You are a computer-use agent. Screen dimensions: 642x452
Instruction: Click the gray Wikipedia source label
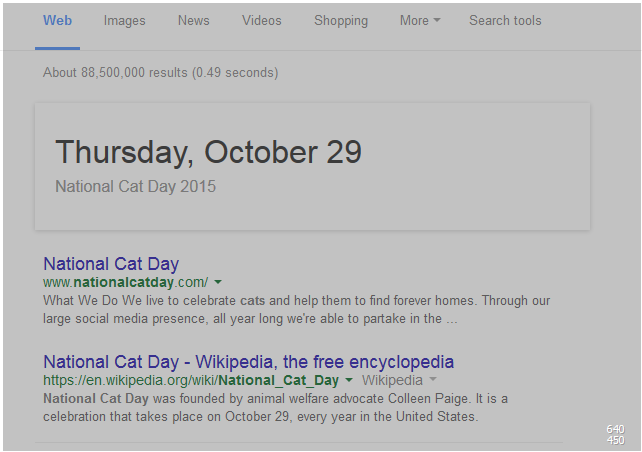tap(392, 380)
